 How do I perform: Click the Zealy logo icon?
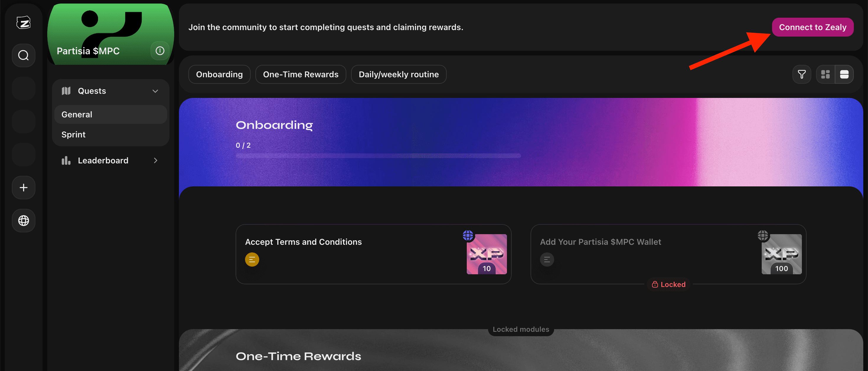(x=23, y=22)
